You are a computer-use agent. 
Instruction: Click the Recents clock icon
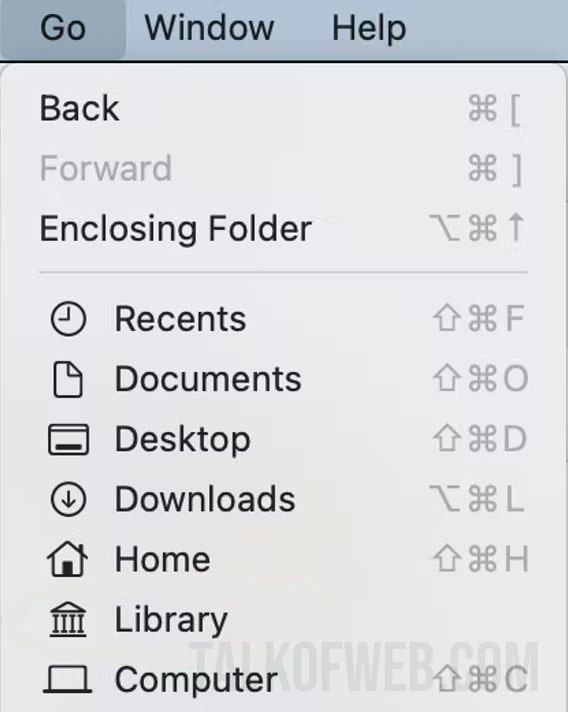(68, 319)
